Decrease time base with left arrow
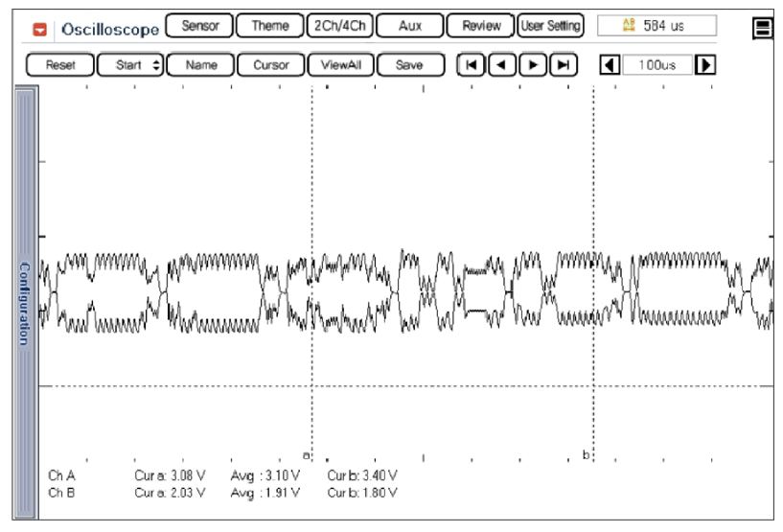783x532 pixels. point(609,65)
